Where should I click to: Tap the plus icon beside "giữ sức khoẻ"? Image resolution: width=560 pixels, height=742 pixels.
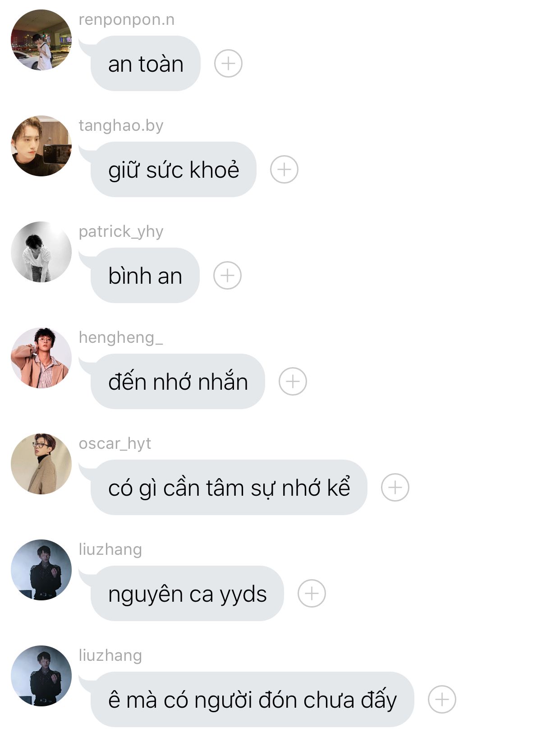(284, 170)
